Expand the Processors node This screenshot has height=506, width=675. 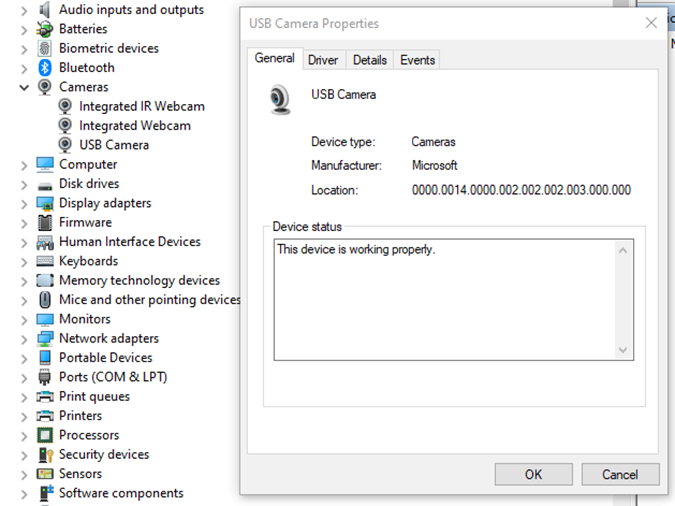pyautogui.click(x=24, y=436)
